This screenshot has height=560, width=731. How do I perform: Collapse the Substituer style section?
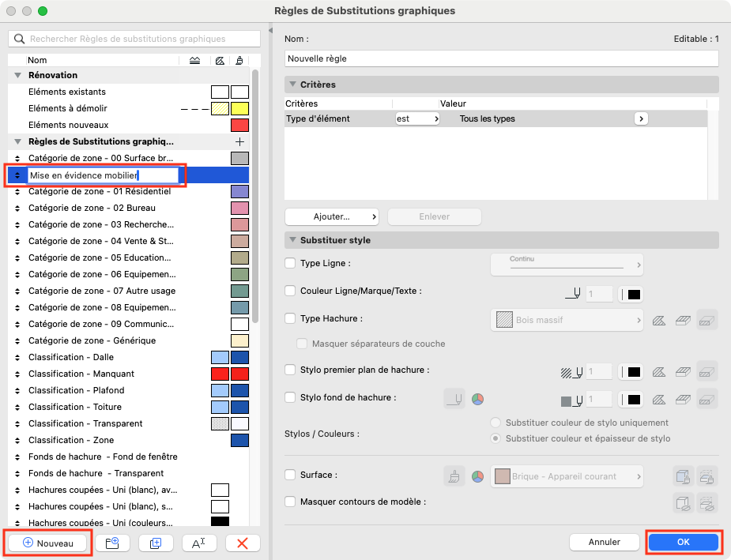tap(292, 240)
